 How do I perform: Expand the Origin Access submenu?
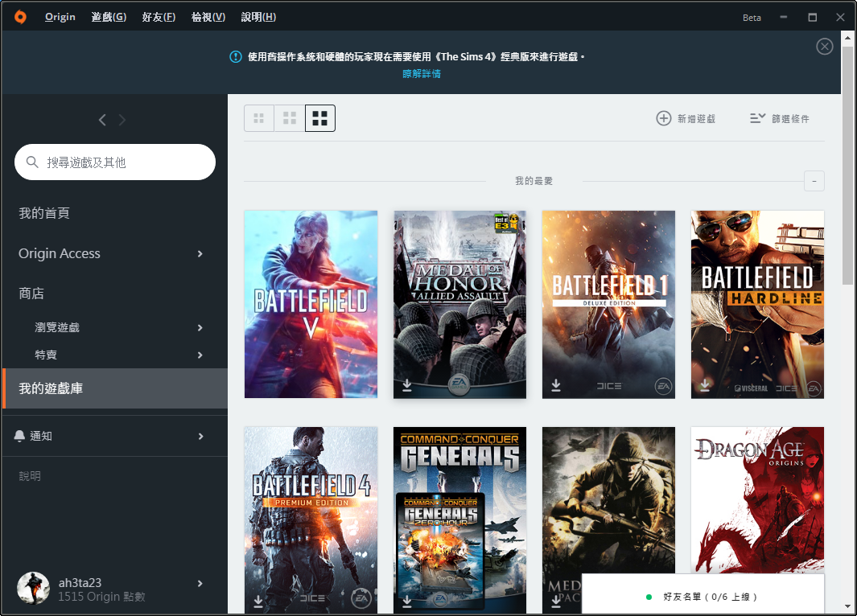tap(200, 253)
